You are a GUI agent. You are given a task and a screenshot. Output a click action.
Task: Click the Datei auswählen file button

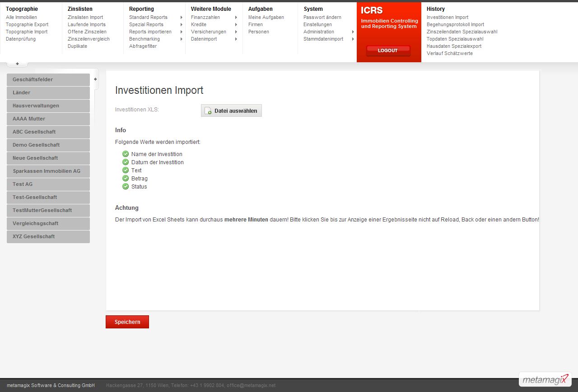tap(231, 111)
